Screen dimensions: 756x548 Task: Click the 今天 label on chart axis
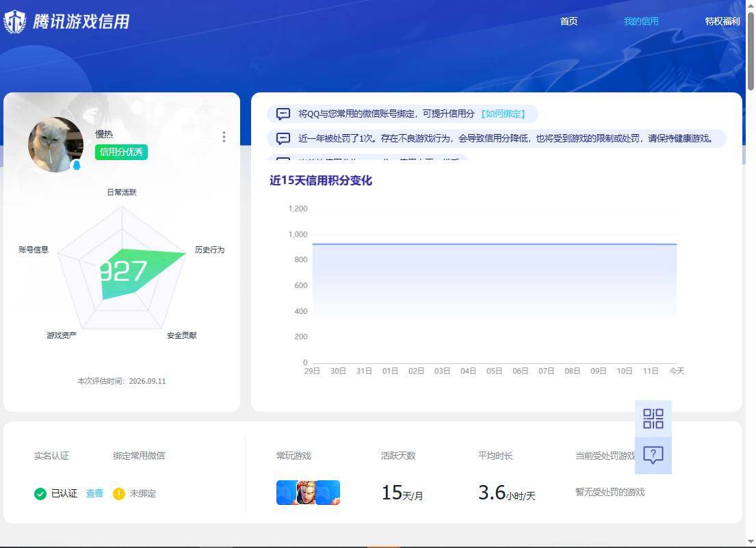(677, 371)
